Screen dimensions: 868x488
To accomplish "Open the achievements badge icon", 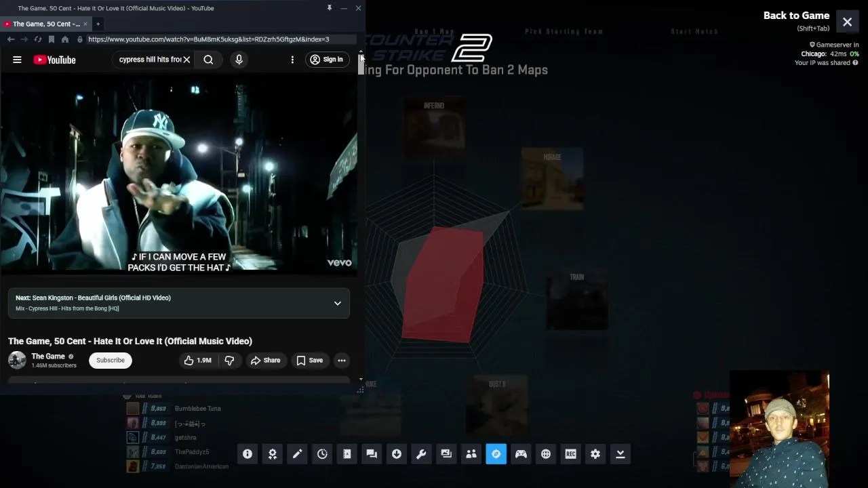I will tap(273, 454).
